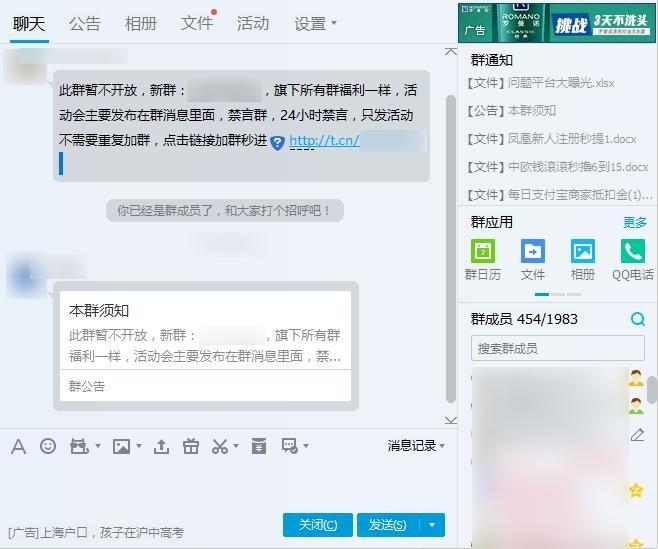The image size is (658, 549).
Task: Open the 设置 dropdown menu
Action: pyautogui.click(x=315, y=24)
